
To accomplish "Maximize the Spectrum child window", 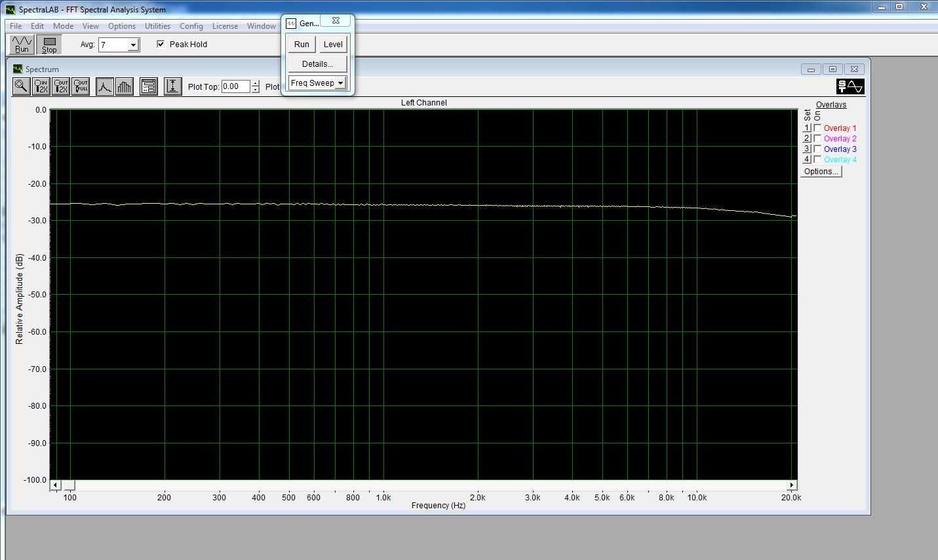I will pyautogui.click(x=832, y=69).
